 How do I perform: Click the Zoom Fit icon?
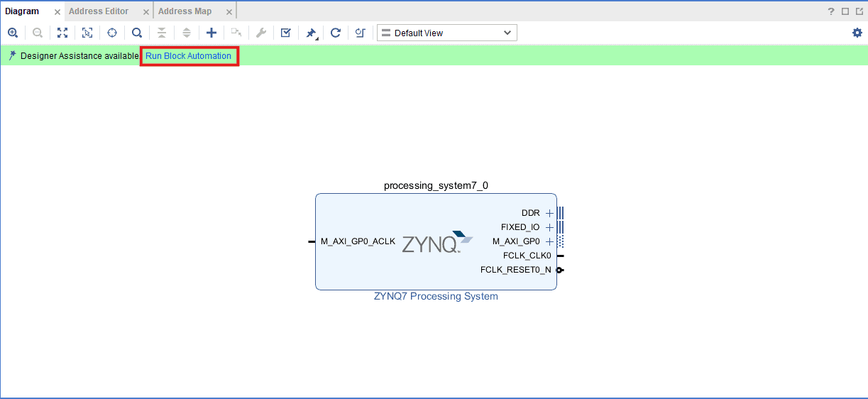coord(62,33)
